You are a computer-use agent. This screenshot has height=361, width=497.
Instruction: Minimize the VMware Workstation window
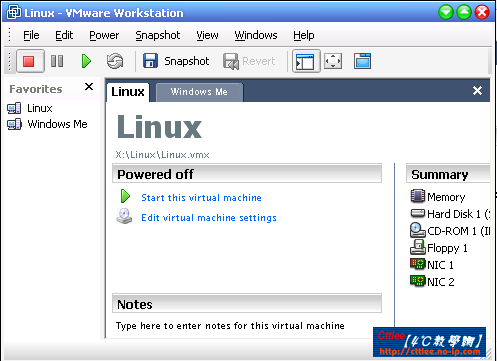[x=446, y=13]
